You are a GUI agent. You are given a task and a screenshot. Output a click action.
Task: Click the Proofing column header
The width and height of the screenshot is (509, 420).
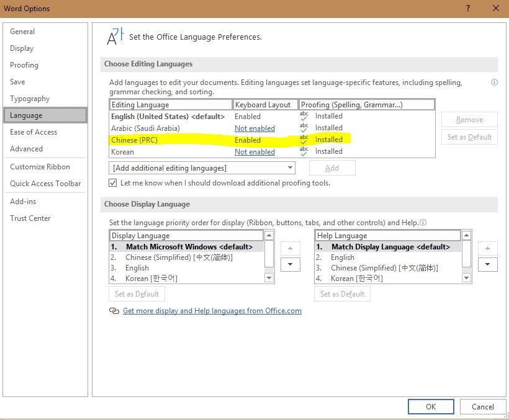point(366,105)
